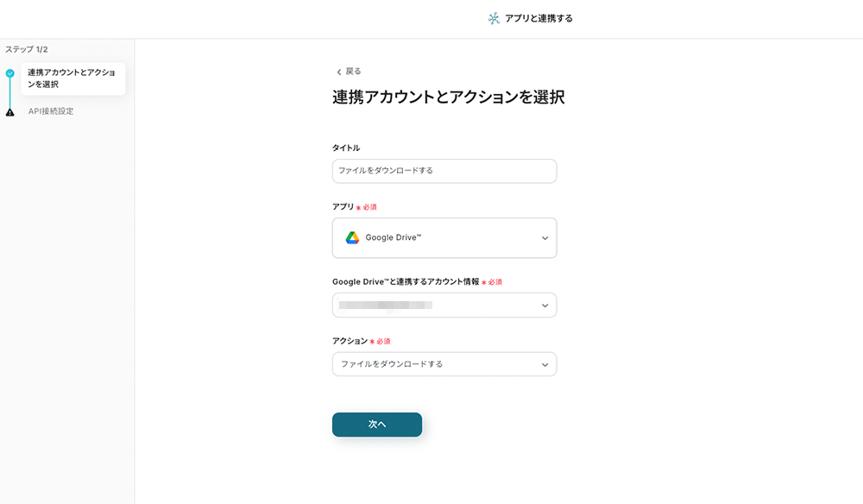
Task: Open the account info dropdown chevron
Action: [x=545, y=306]
